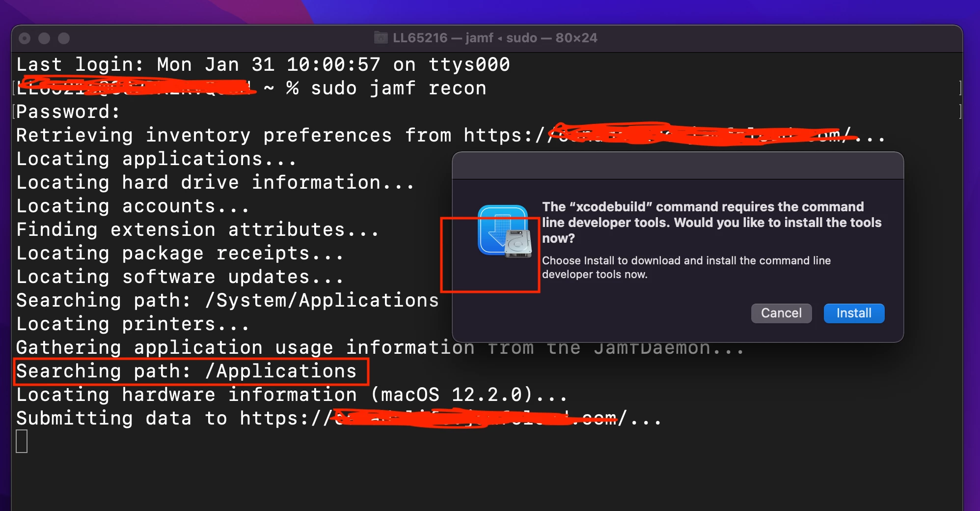Minimize the Terminal window

click(x=44, y=38)
